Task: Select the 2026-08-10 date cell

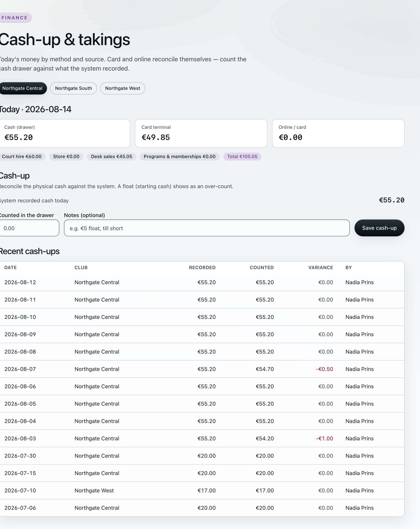Action: tap(20, 317)
